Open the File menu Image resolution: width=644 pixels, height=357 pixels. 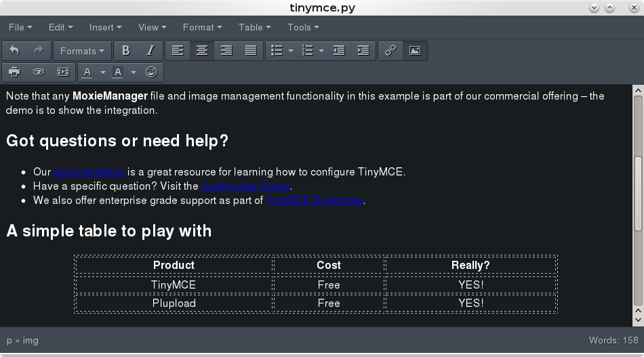(20, 27)
